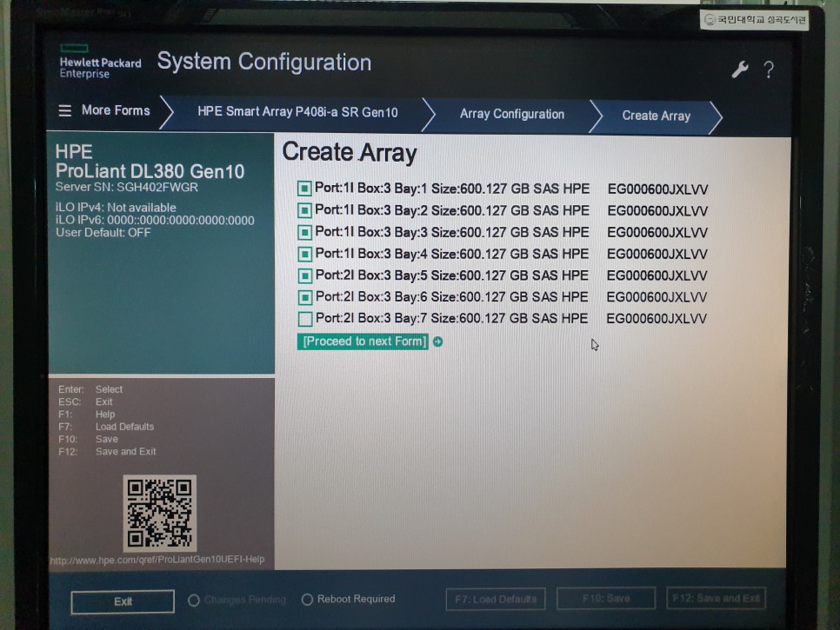Click the F12: Save and Exit help line
The height and width of the screenshot is (630, 840).
[107, 452]
